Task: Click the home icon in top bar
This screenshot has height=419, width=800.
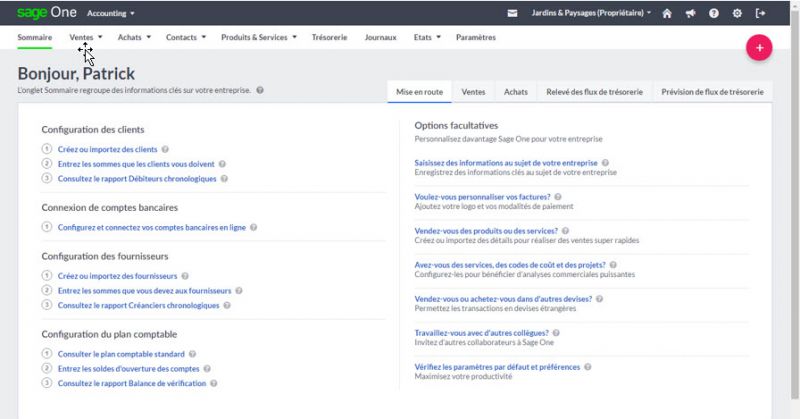Action: click(x=669, y=13)
